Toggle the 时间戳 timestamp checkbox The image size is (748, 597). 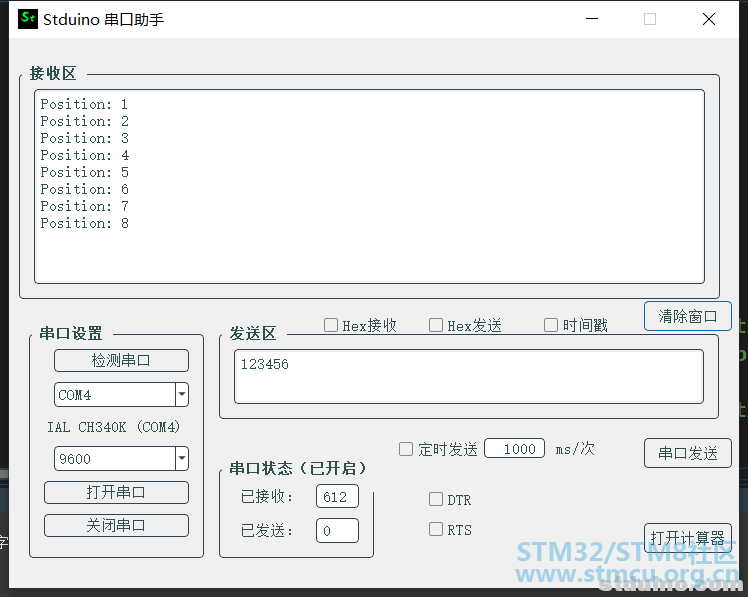click(551, 325)
